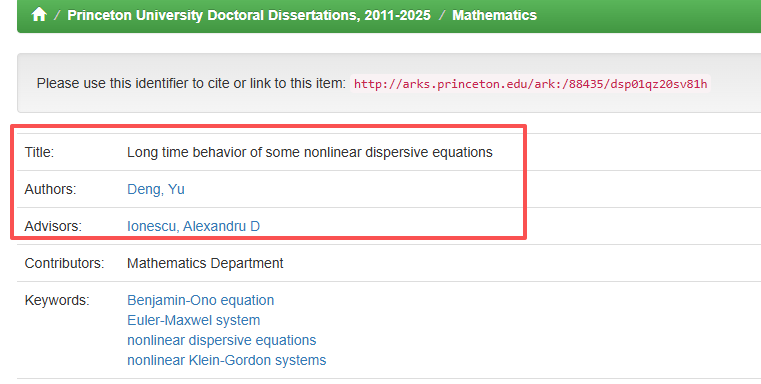Click the Keywords: field label
761x384 pixels.
tap(57, 300)
